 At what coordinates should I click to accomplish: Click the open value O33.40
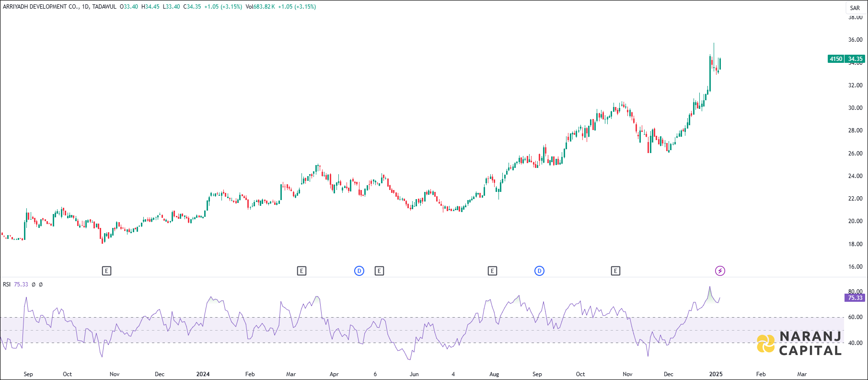coord(128,7)
